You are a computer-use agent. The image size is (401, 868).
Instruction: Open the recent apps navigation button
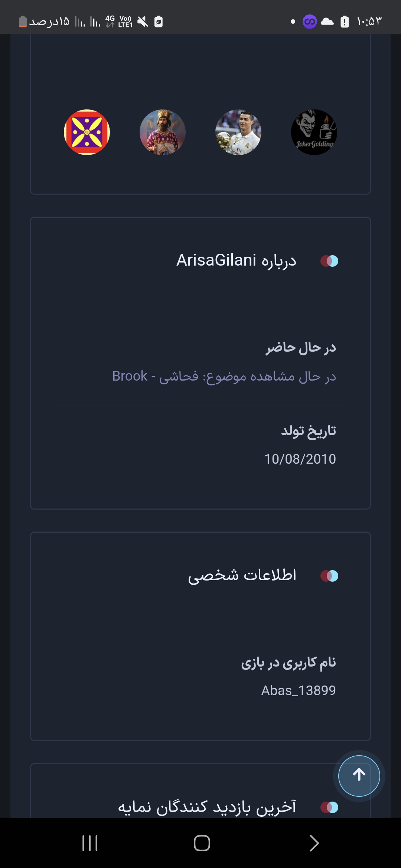(x=90, y=843)
